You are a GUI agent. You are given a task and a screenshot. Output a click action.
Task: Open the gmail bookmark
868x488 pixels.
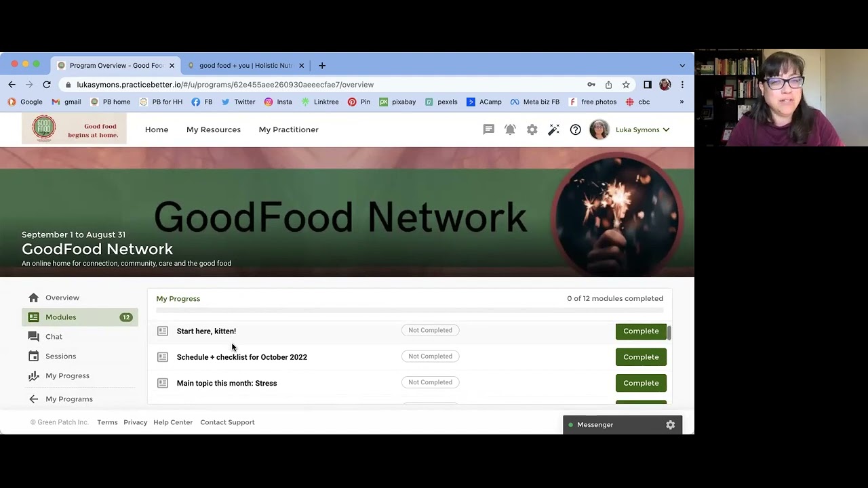(x=66, y=102)
